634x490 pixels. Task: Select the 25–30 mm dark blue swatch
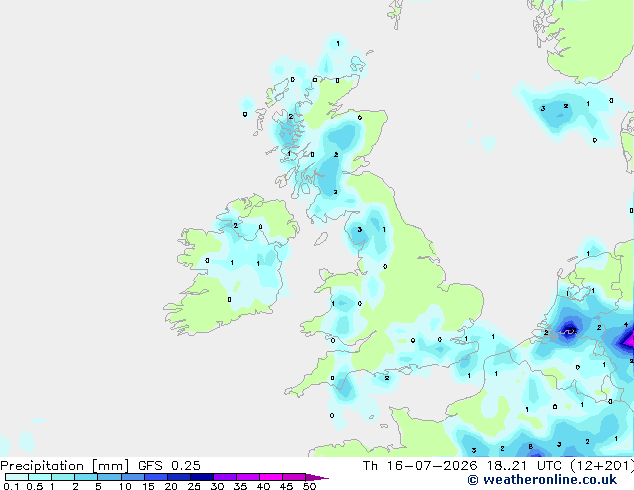point(202,477)
